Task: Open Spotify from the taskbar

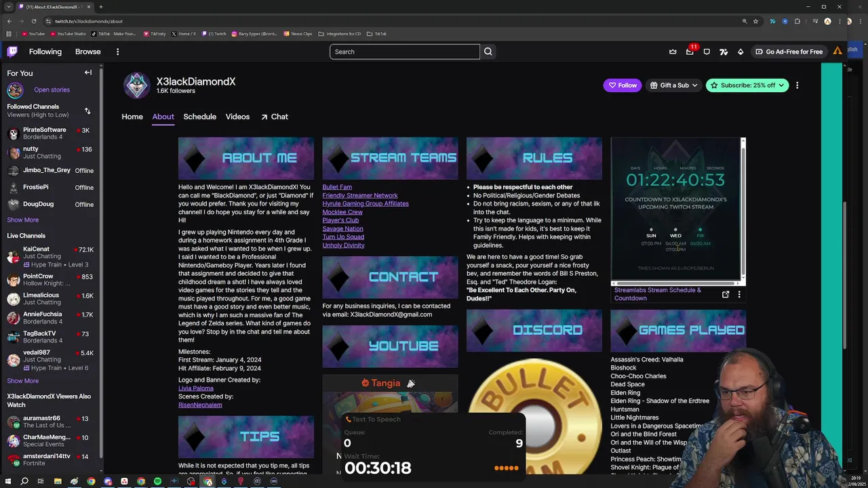Action: click(x=157, y=481)
